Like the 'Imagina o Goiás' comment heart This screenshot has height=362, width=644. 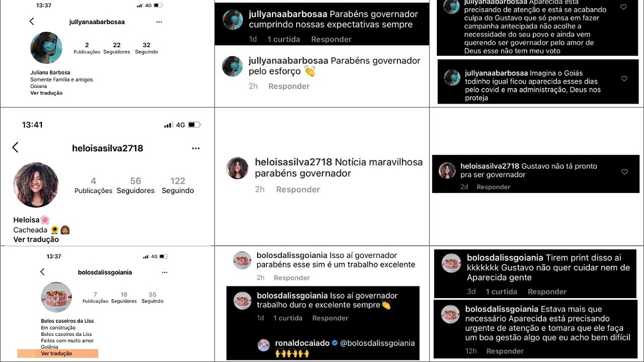pos(624,79)
